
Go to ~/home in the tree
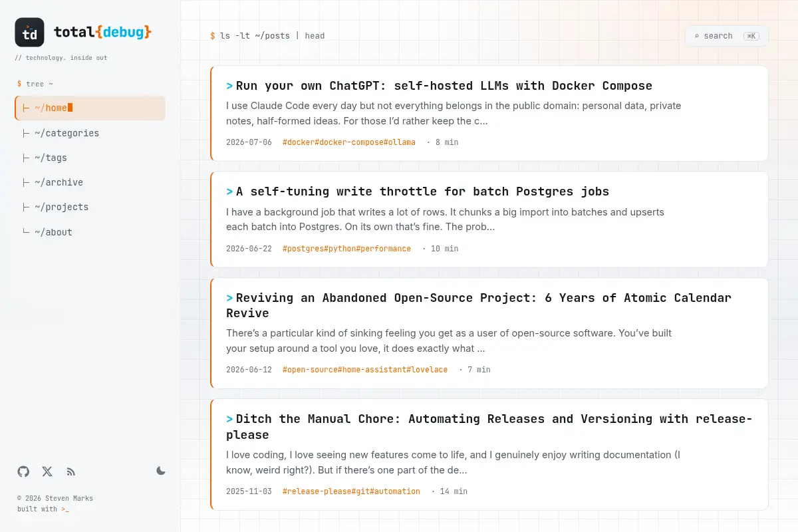point(90,108)
